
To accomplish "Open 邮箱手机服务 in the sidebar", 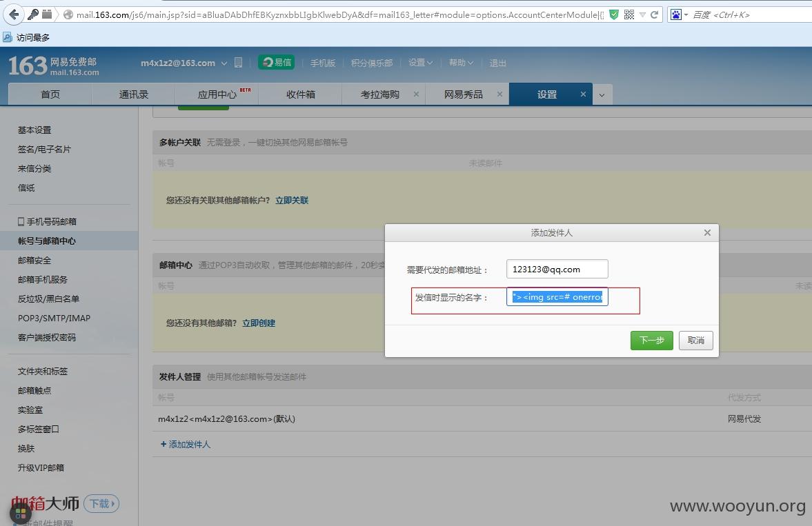I will click(43, 280).
